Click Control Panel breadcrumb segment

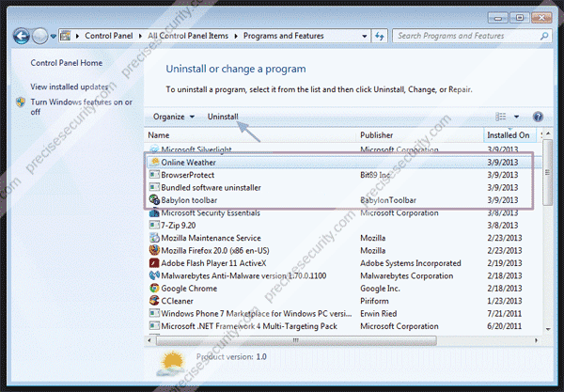pos(109,36)
